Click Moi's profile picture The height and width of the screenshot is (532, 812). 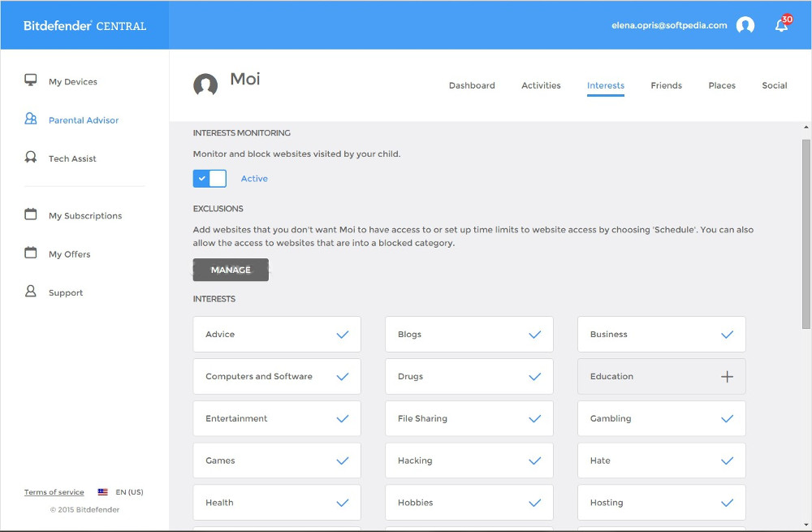205,84
